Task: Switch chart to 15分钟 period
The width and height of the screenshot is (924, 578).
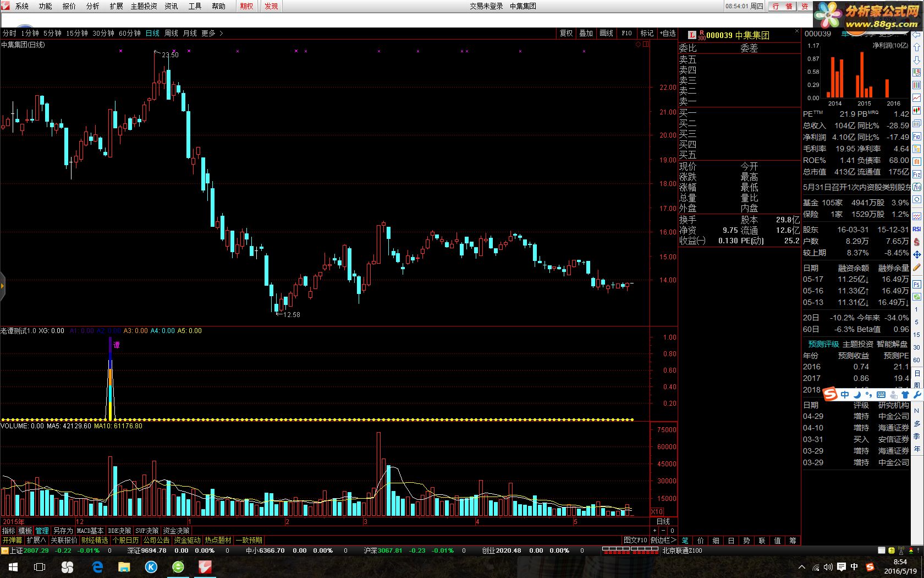Action: click(77, 33)
